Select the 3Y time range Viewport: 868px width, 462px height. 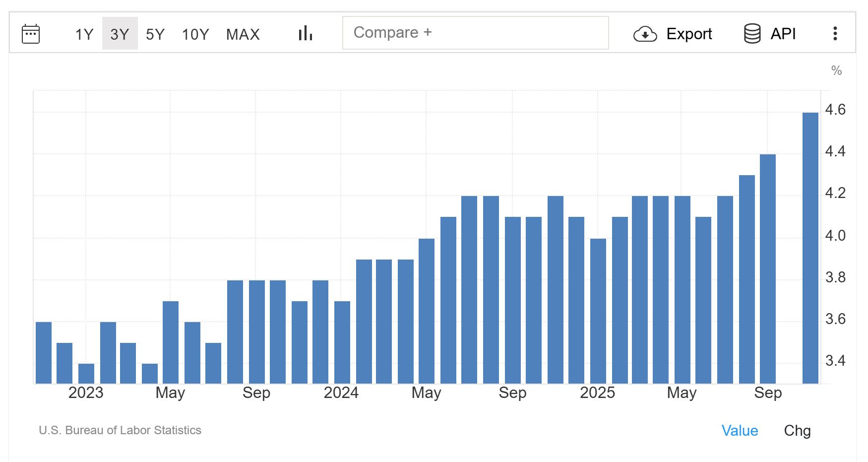point(120,34)
